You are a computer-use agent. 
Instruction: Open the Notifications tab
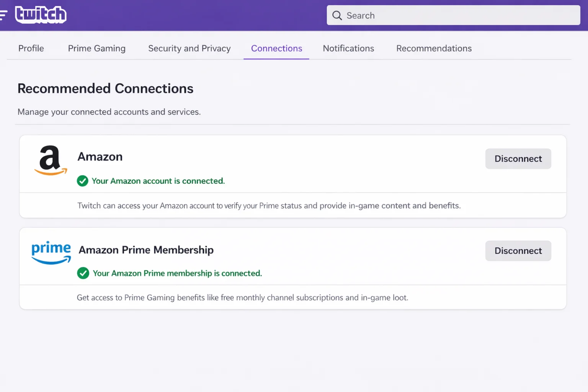click(348, 49)
